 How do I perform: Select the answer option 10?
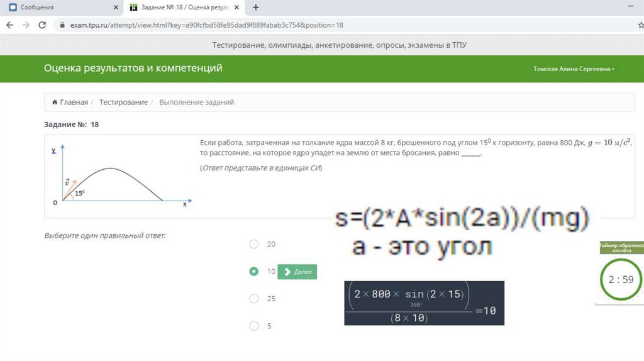coord(254,272)
